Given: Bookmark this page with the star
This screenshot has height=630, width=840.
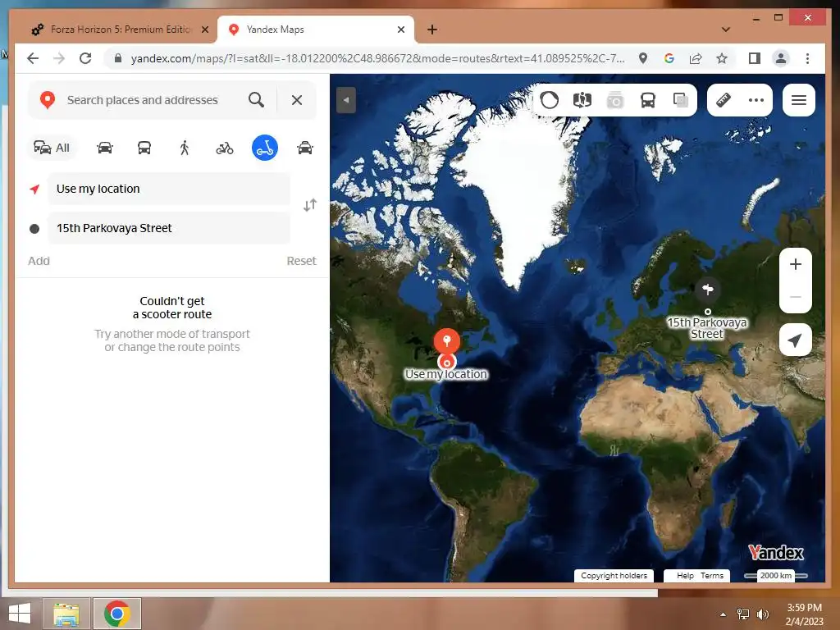Looking at the screenshot, I should point(722,58).
